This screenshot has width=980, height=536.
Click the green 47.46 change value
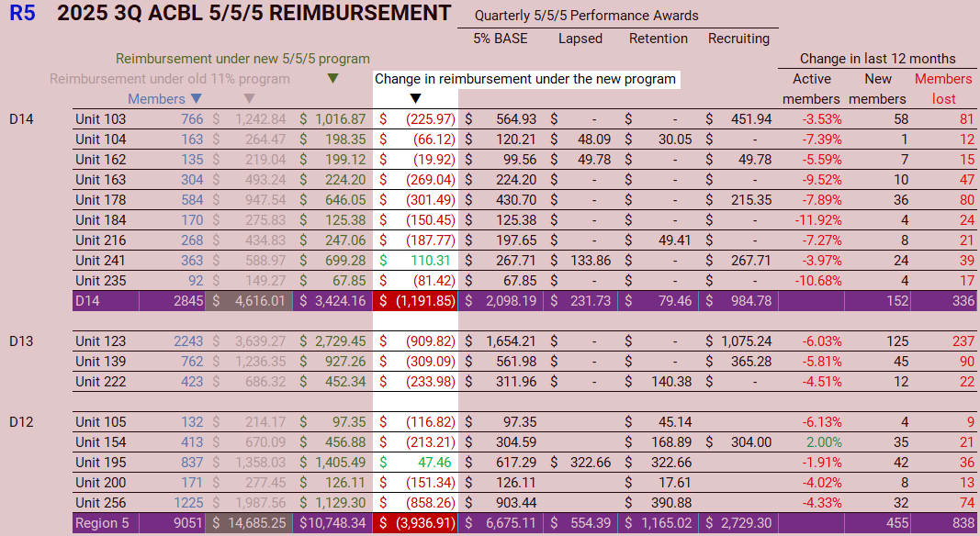coord(434,463)
